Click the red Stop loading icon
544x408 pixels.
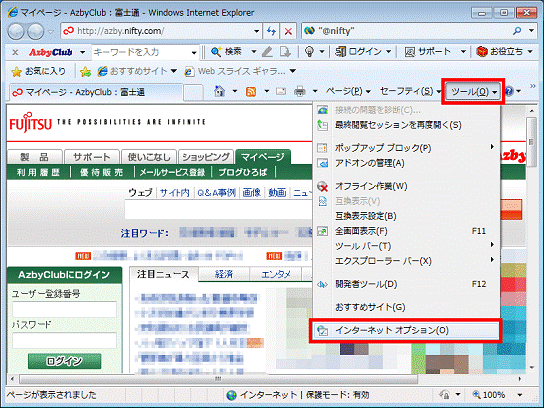pos(288,31)
